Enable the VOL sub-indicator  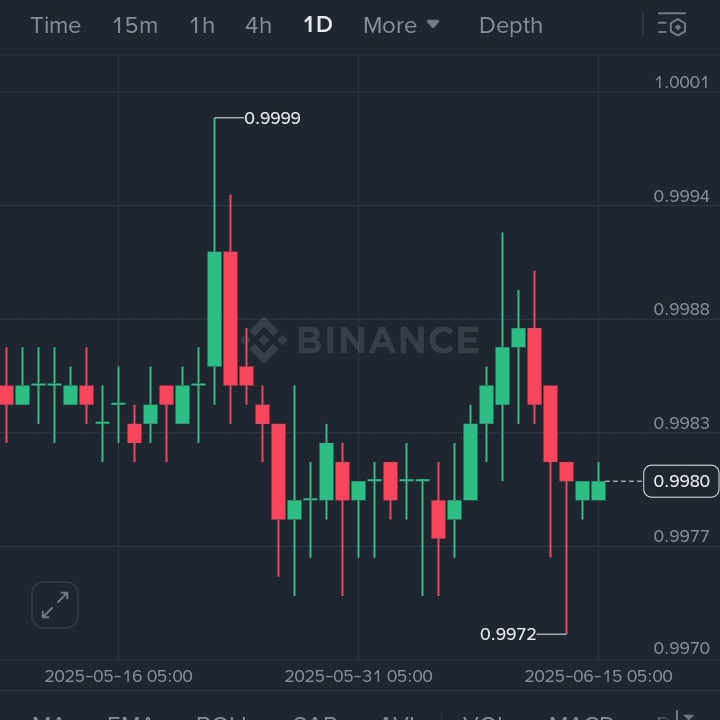point(486,715)
